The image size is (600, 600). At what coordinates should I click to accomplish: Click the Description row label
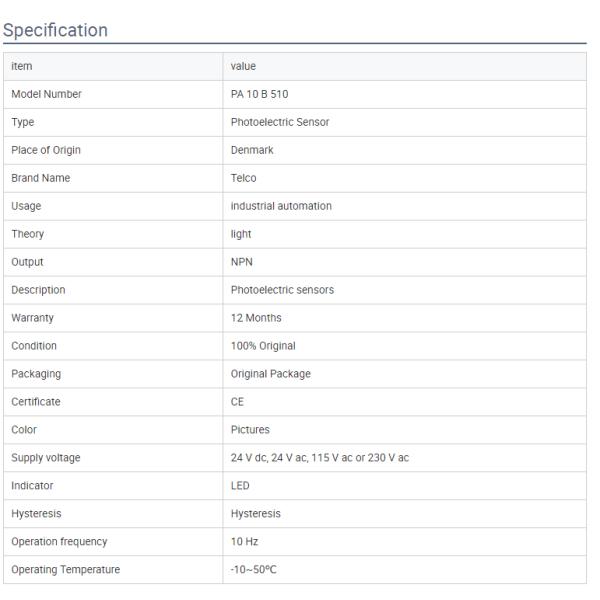click(x=38, y=290)
